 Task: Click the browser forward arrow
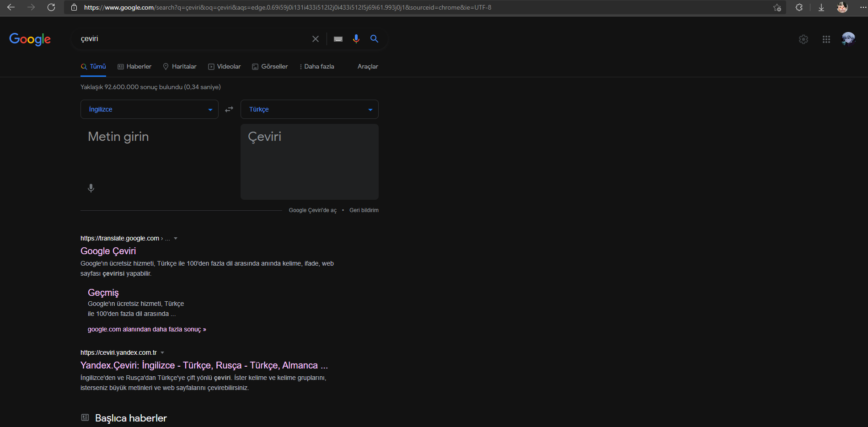pyautogui.click(x=31, y=7)
